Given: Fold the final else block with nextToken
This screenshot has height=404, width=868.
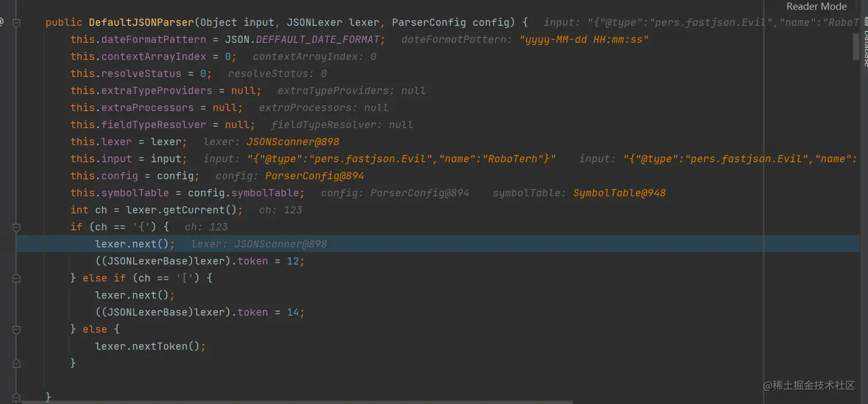Looking at the screenshot, I should [x=17, y=329].
